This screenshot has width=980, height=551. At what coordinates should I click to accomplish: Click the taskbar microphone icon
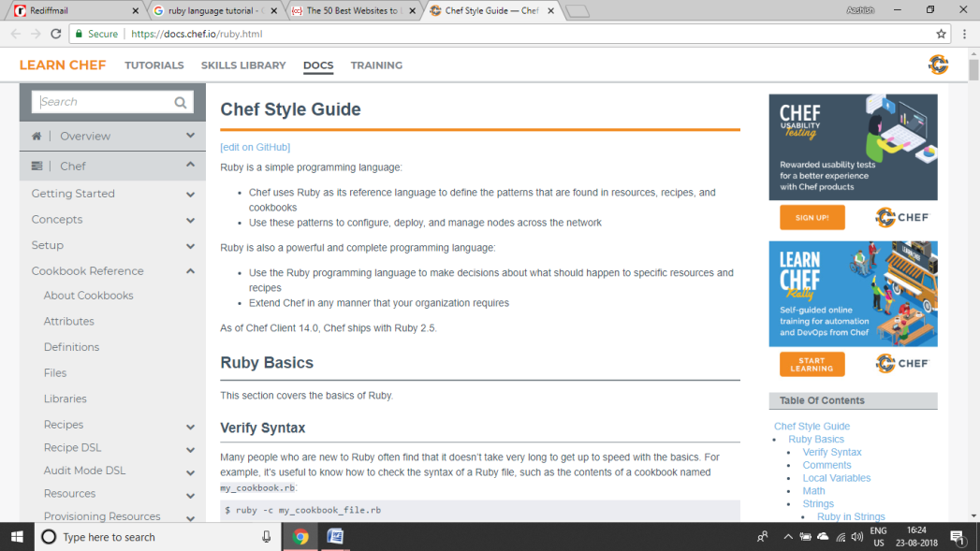click(x=266, y=537)
